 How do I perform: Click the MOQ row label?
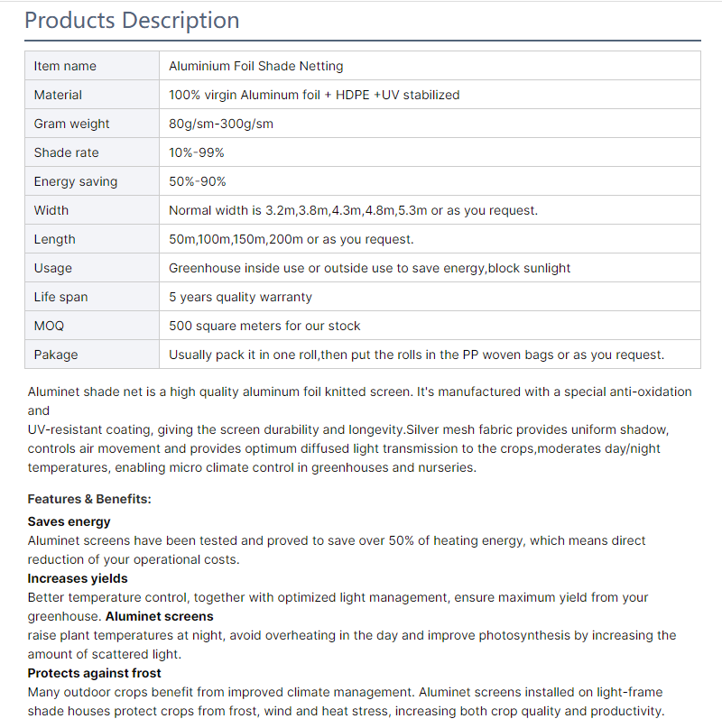pyautogui.click(x=49, y=326)
